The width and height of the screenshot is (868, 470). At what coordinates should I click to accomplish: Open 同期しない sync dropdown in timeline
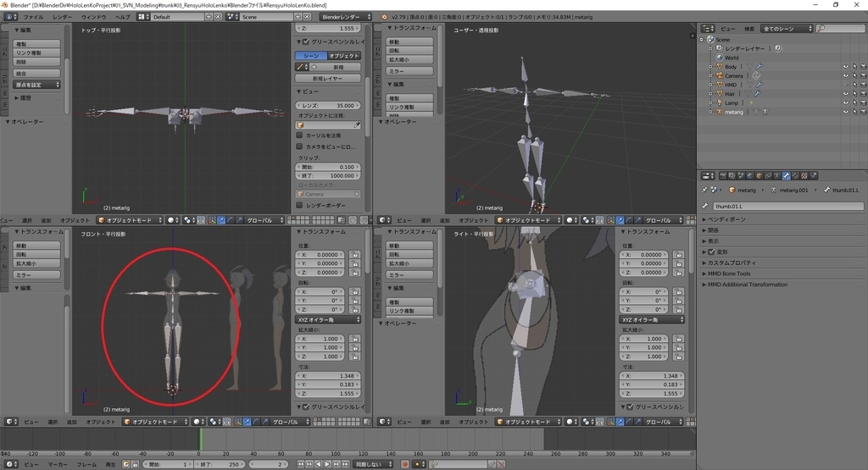[373, 464]
